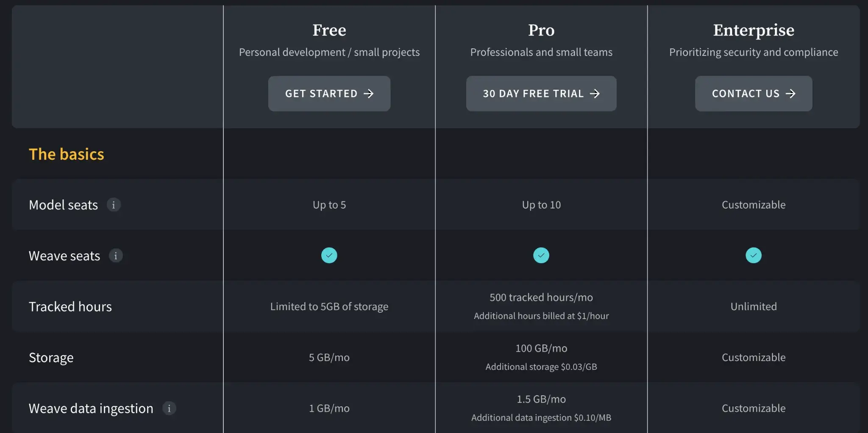Screen dimensions: 868x433
Task: Click the info icon beside Weave seats
Action: [116, 256]
